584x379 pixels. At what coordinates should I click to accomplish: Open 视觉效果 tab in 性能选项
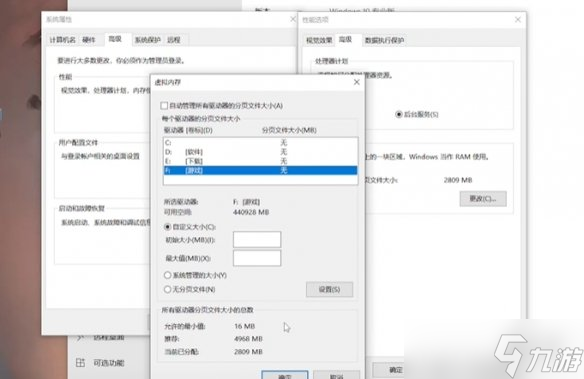coord(319,40)
